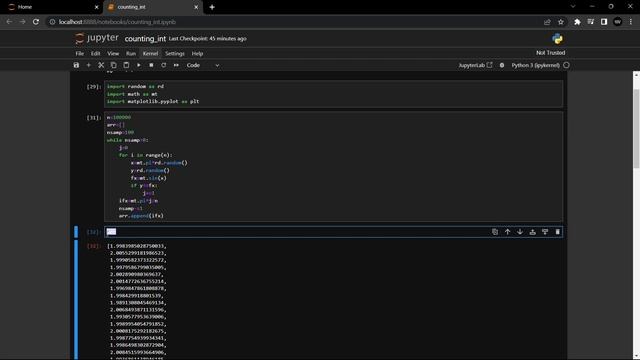The height and width of the screenshot is (360, 640).
Task: Duplicate the active cell via copy icon
Action: [x=495, y=232]
